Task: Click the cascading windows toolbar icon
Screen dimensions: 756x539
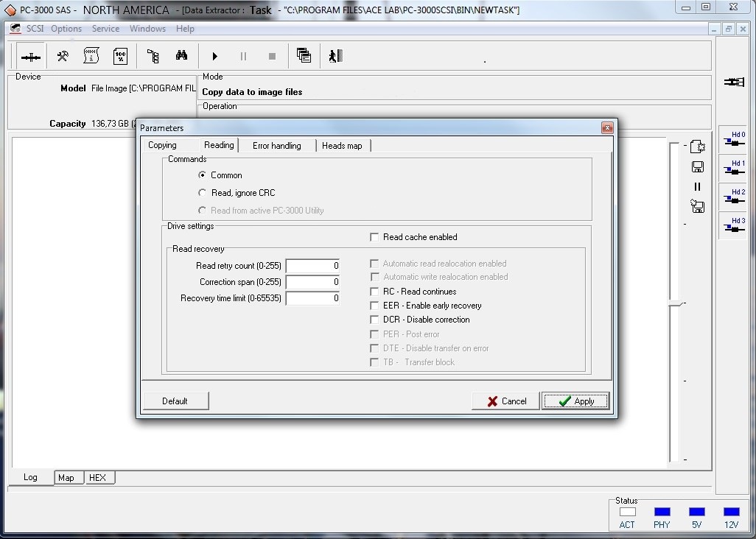Action: pyautogui.click(x=304, y=56)
